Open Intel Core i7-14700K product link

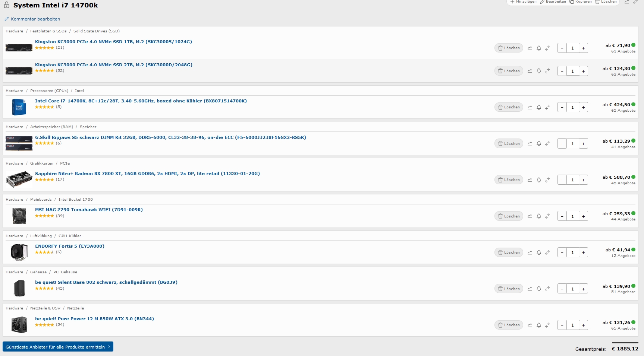141,101
